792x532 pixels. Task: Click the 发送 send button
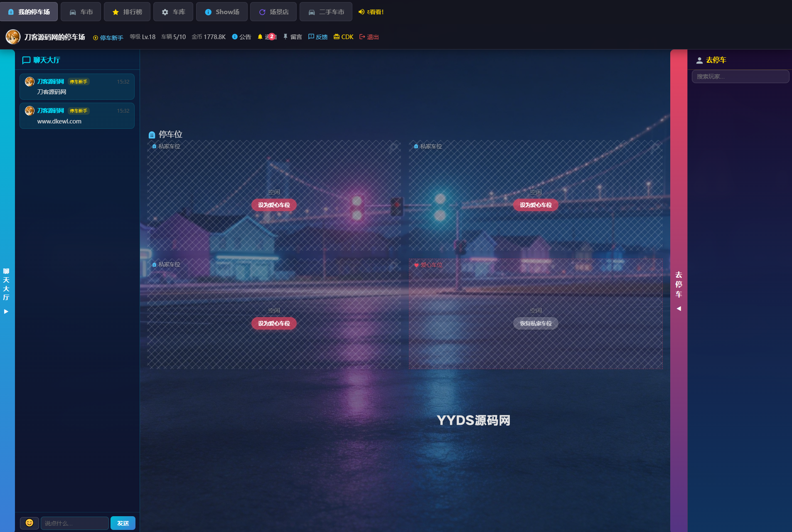click(123, 523)
